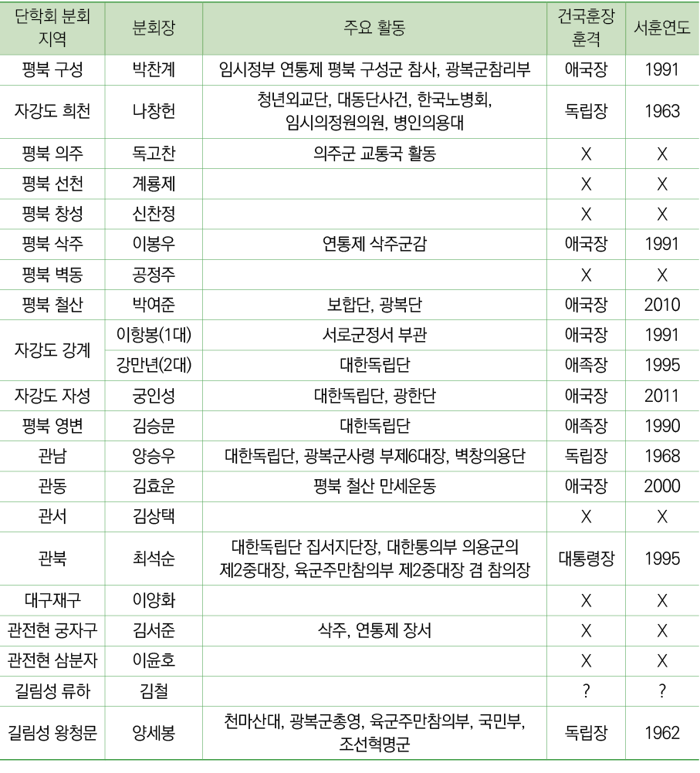Click the '대통령장' award cell
Screen dimensions: 700x773
click(x=586, y=559)
